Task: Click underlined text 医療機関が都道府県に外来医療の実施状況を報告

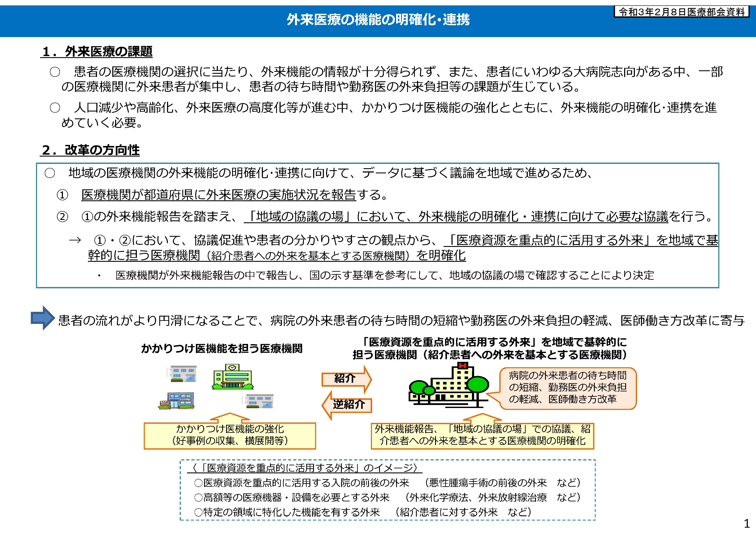Action: pyautogui.click(x=219, y=195)
